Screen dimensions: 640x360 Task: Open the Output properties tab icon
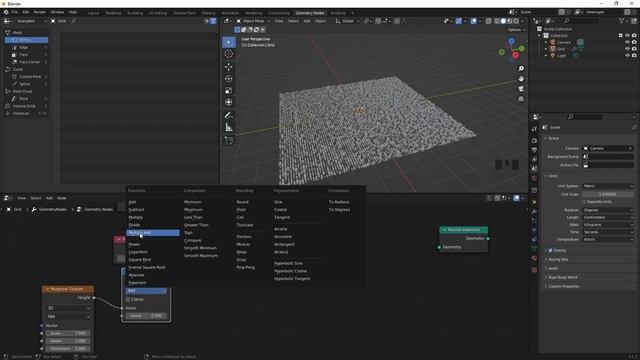pos(534,150)
